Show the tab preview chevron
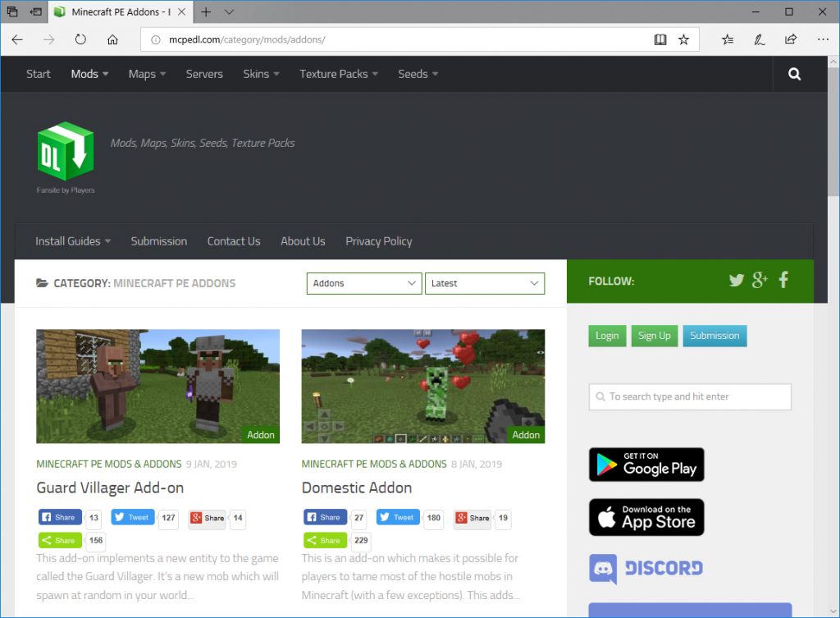The image size is (840, 618). (229, 11)
